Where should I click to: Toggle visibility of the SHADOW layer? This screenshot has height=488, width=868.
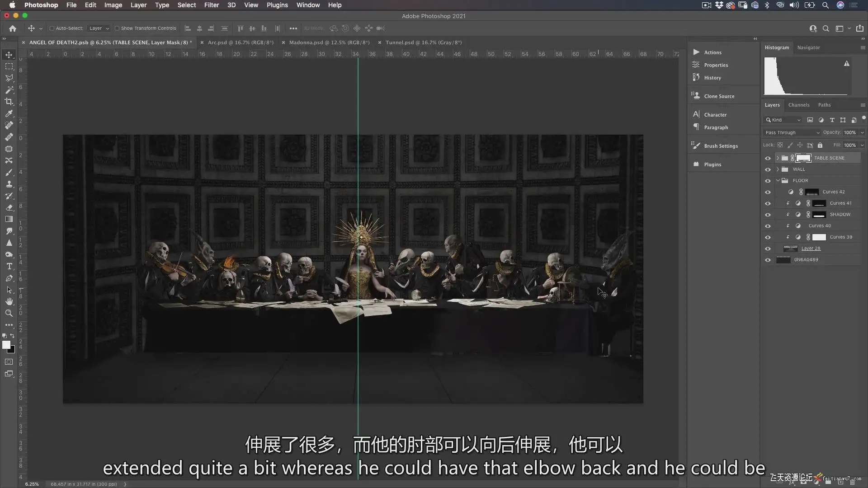click(768, 215)
